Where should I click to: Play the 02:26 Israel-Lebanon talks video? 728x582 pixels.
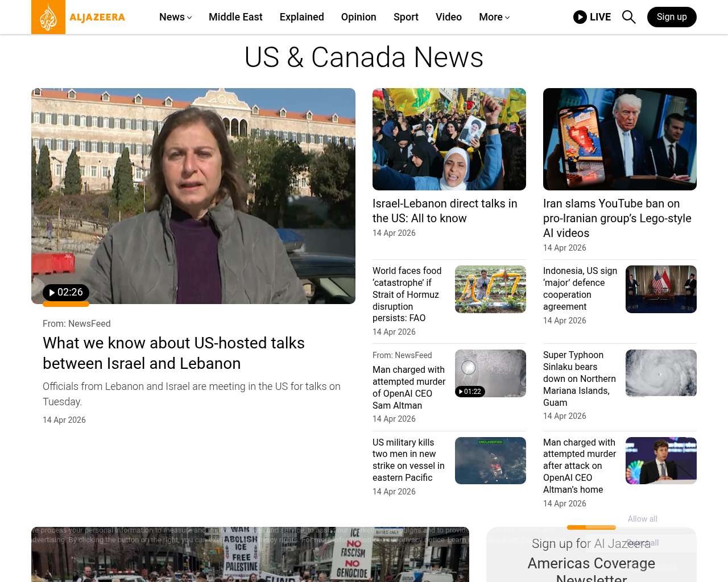click(66, 293)
